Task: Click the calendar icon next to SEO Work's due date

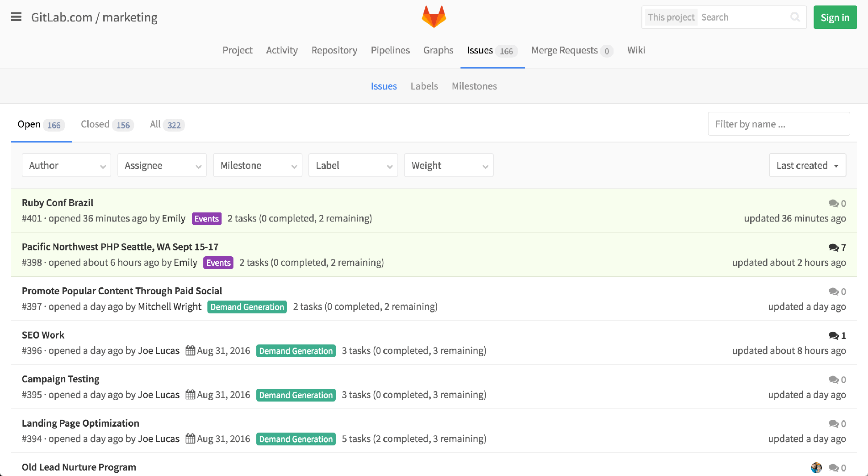Action: (191, 350)
